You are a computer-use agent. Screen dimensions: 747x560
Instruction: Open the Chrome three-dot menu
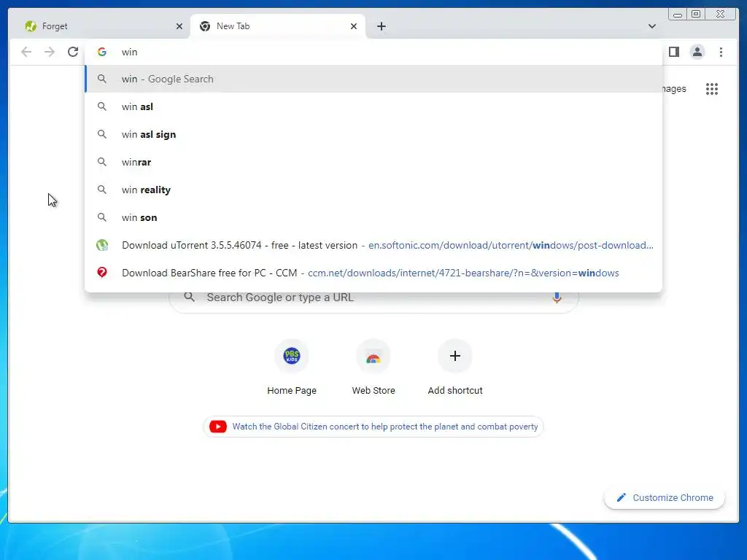[721, 52]
